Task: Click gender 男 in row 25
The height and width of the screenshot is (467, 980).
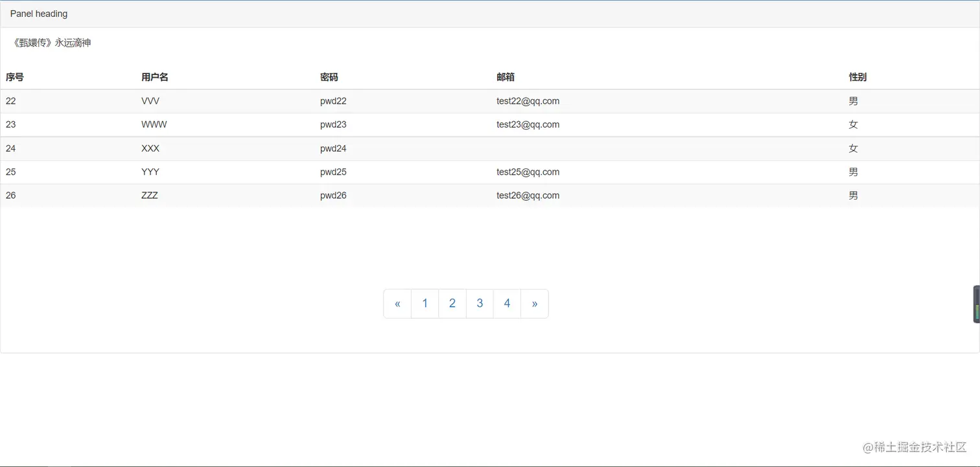Action: point(853,172)
